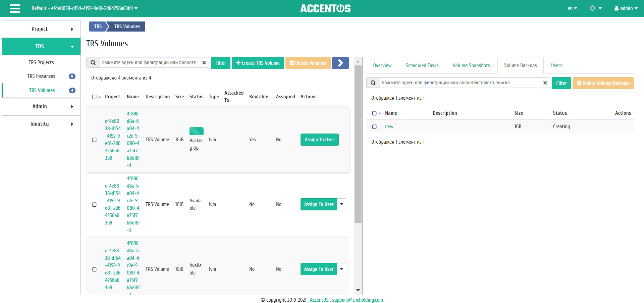Click the Backing Up status indicator

(197, 131)
